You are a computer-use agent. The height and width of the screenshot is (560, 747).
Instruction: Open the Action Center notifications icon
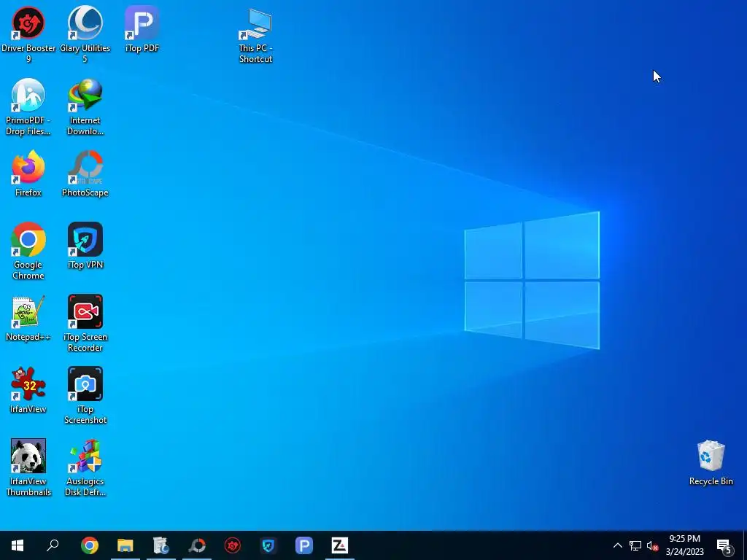point(724,546)
